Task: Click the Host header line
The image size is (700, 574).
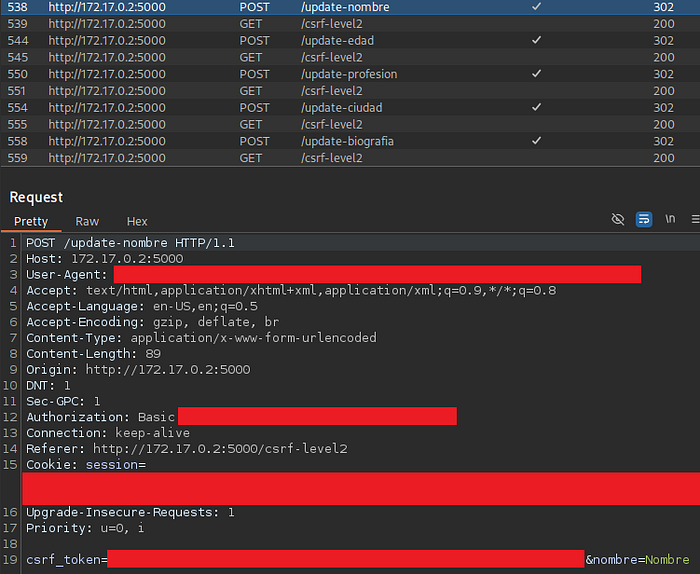Action: [104, 259]
